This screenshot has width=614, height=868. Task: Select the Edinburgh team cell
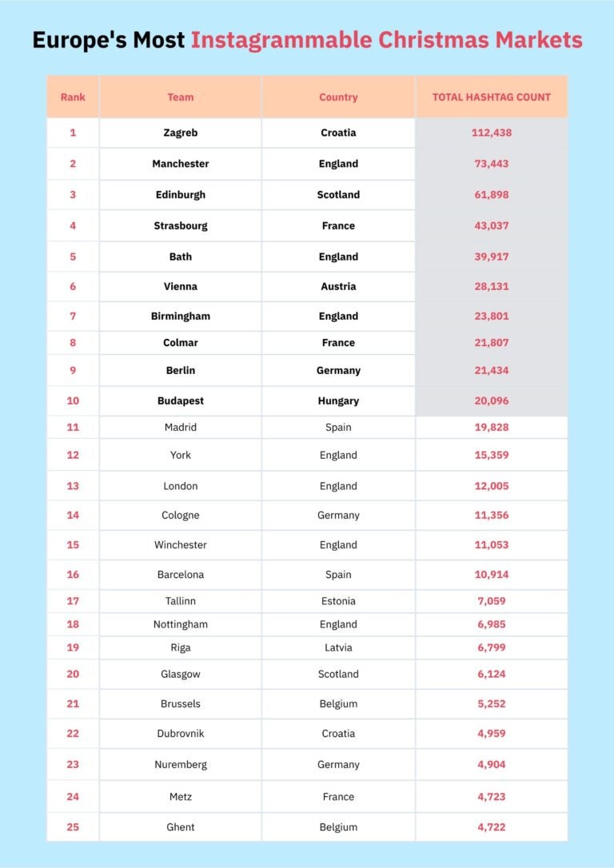coord(181,195)
